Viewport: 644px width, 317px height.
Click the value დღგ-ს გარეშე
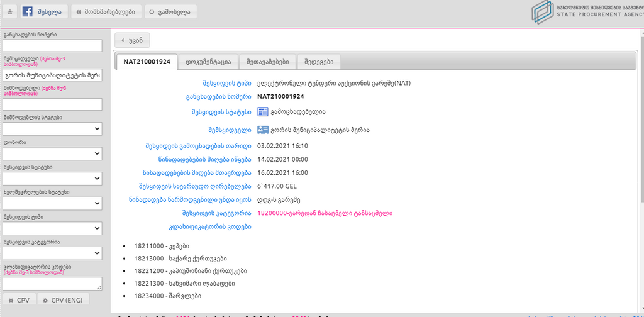coord(279,200)
